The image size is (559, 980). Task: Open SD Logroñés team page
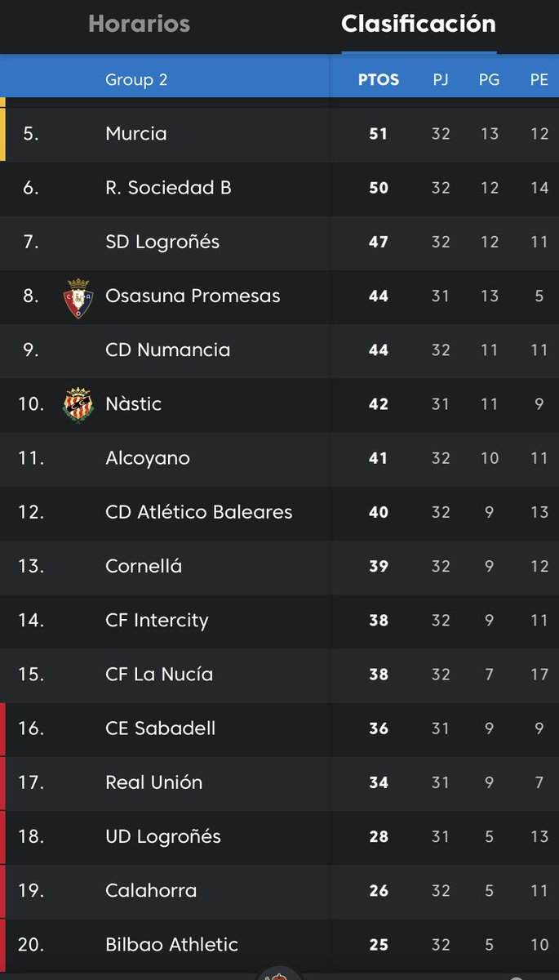pyautogui.click(x=279, y=242)
